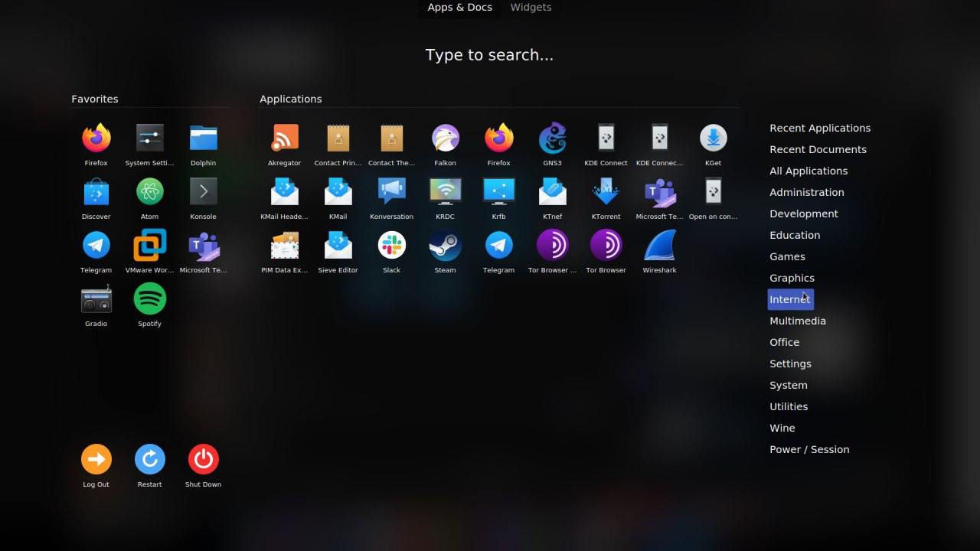Choose the Education category
Screen dimensions: 980x551
click(x=795, y=235)
